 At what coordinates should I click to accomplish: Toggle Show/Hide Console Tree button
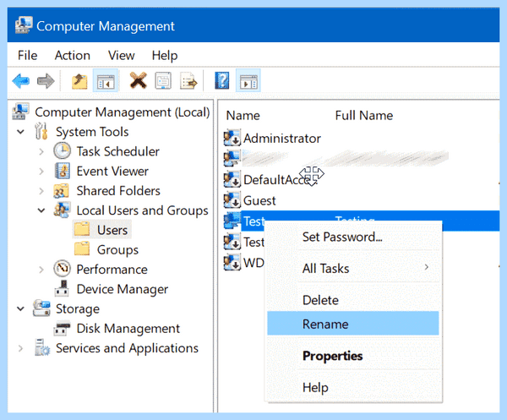(106, 81)
